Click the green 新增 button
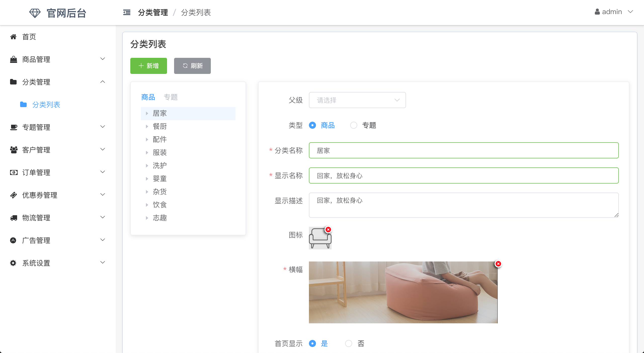The height and width of the screenshot is (353, 644). pyautogui.click(x=148, y=66)
